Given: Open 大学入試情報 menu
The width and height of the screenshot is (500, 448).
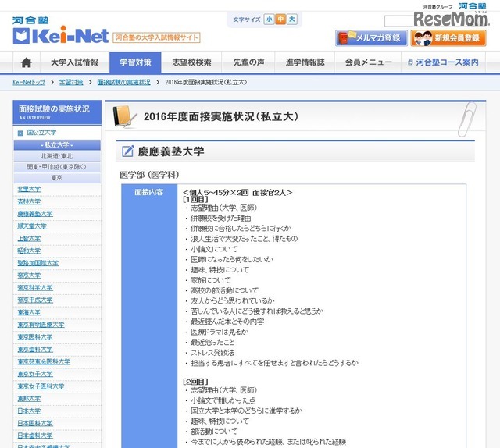Looking at the screenshot, I should click(x=75, y=62).
